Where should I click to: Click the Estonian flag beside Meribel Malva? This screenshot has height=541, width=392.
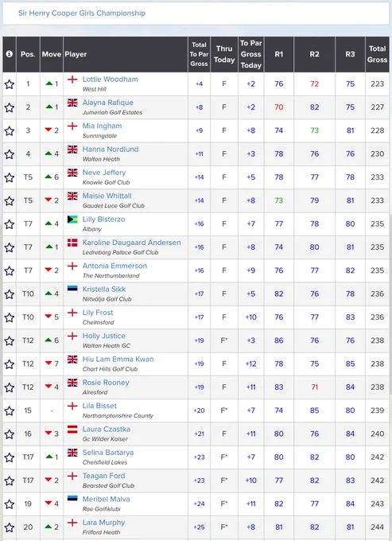pos(72,500)
